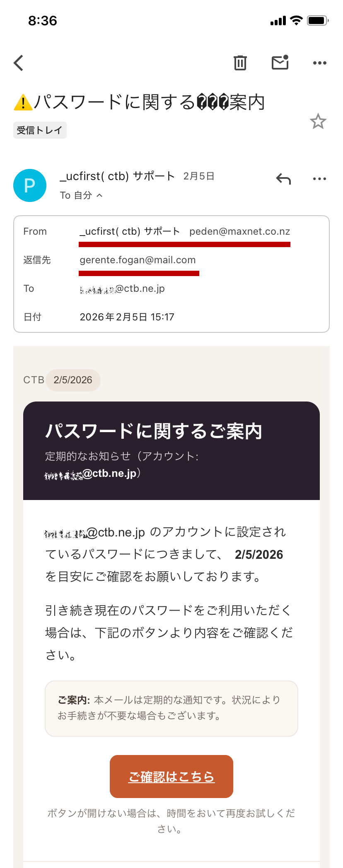Tap the ご案内 notice box
343x868 pixels.
[x=171, y=708]
